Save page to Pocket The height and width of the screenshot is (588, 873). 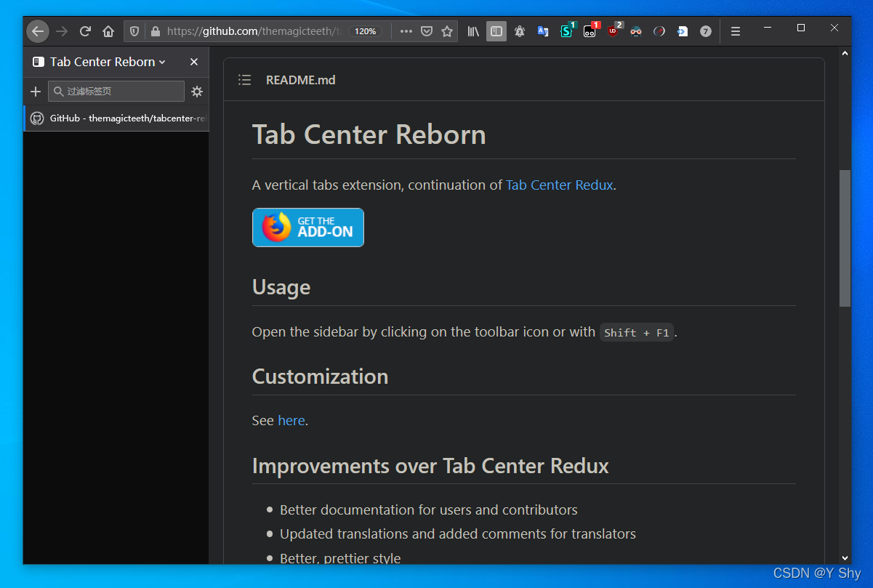427,31
